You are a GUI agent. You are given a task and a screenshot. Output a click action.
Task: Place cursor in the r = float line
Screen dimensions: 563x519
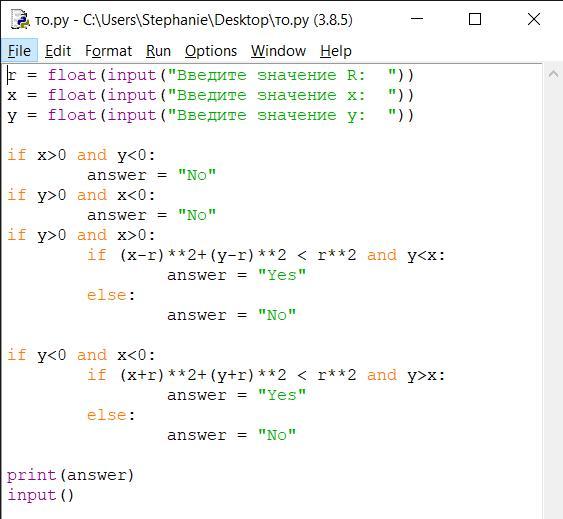click(x=211, y=75)
